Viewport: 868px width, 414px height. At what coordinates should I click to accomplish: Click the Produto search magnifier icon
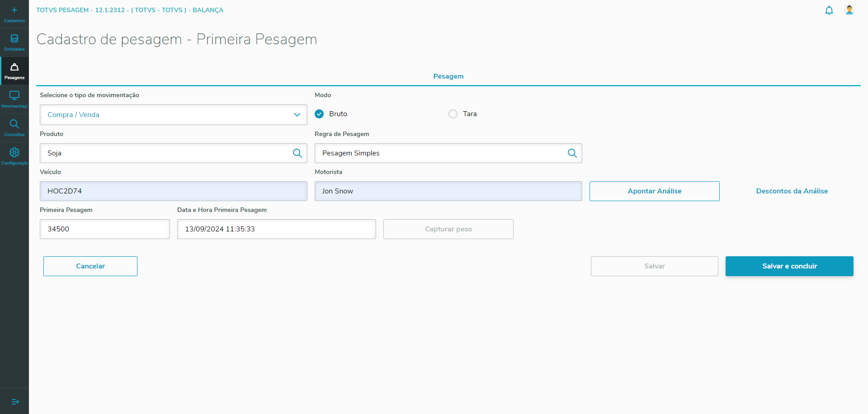[297, 153]
